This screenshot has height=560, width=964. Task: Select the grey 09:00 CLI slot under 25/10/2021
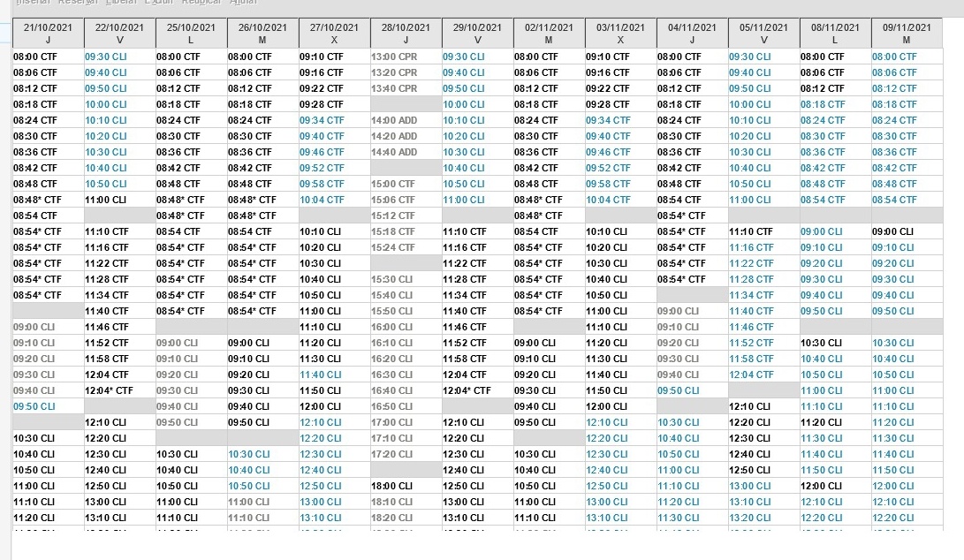tap(191, 343)
